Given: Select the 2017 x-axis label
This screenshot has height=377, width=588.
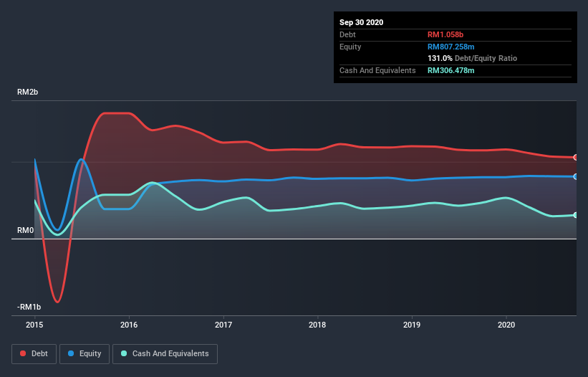Looking at the screenshot, I should pyautogui.click(x=223, y=325).
